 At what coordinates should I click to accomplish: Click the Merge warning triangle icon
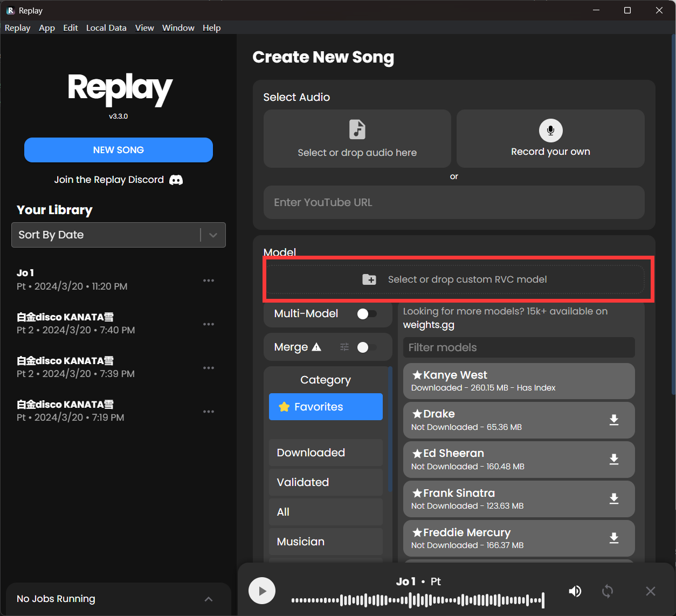click(316, 347)
